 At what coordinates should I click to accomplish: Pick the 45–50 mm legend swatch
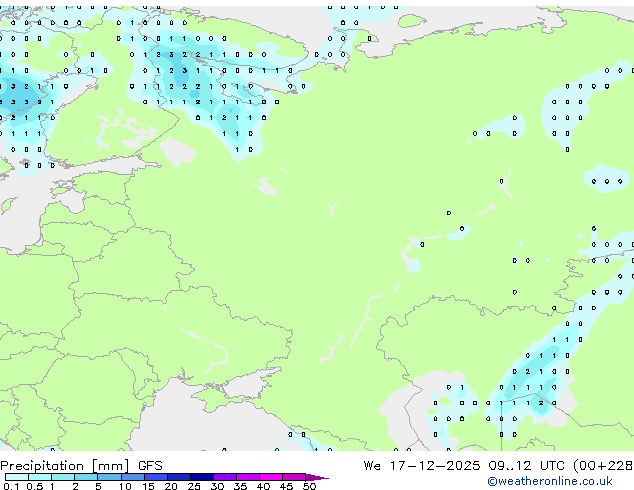point(294,477)
